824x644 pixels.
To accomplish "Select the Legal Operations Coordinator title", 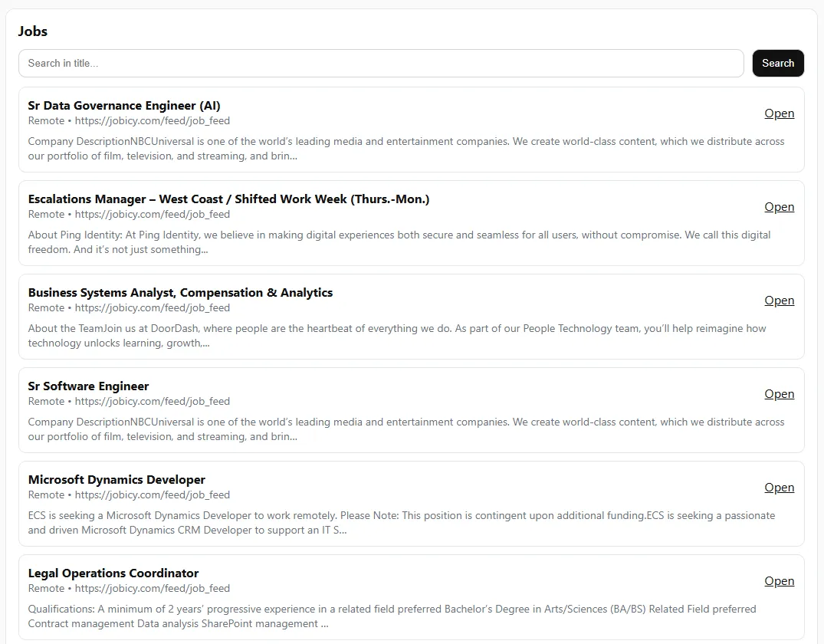I will pyautogui.click(x=113, y=573).
